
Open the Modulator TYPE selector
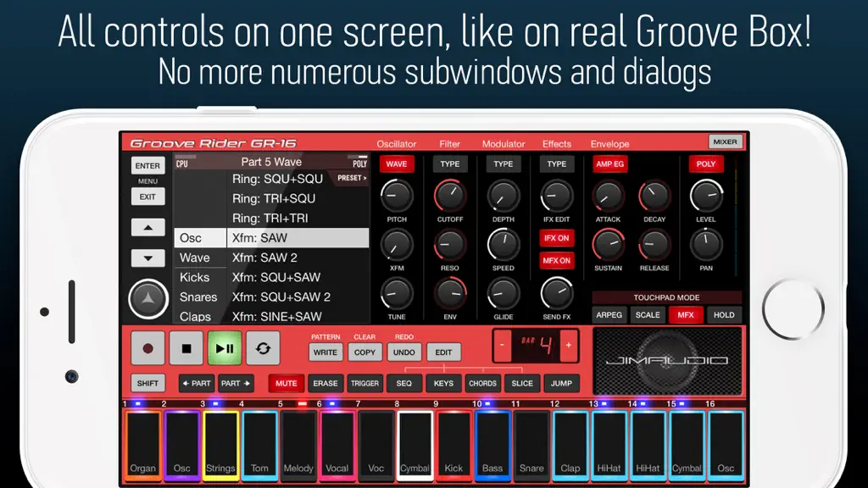click(504, 164)
